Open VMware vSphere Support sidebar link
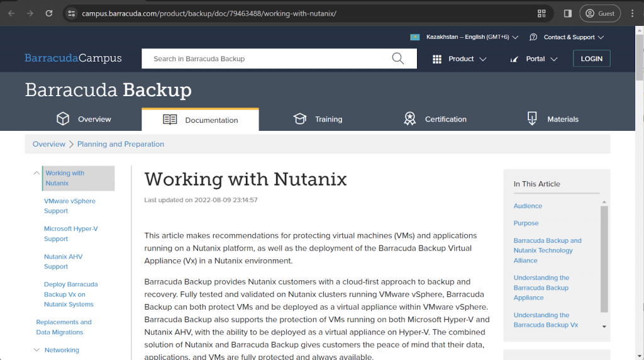644x360 pixels. click(x=70, y=206)
